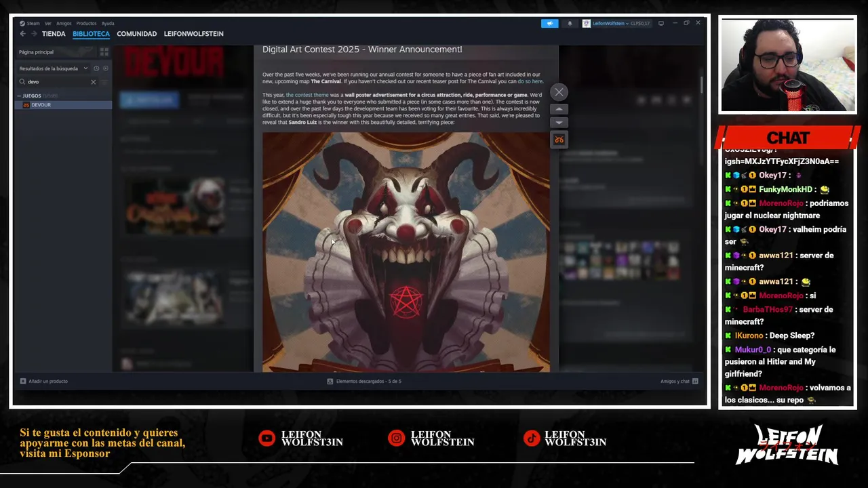Image resolution: width=868 pixels, height=488 pixels.
Task: Open the Amigos menu
Action: click(64, 23)
